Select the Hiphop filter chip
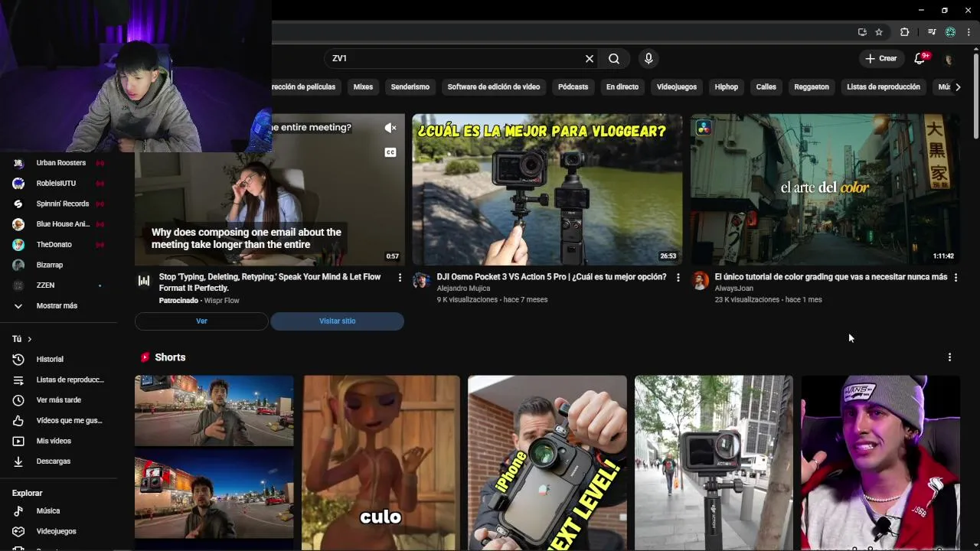 pos(727,87)
